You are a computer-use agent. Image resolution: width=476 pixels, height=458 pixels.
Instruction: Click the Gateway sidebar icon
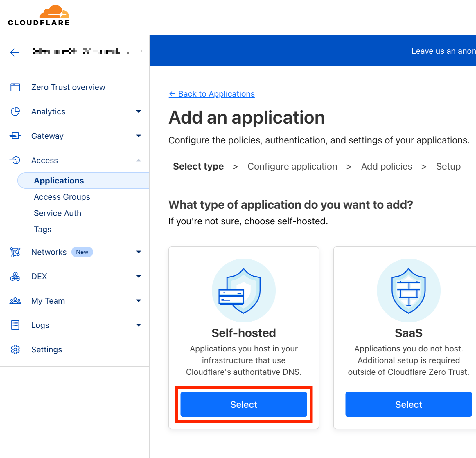tap(15, 136)
